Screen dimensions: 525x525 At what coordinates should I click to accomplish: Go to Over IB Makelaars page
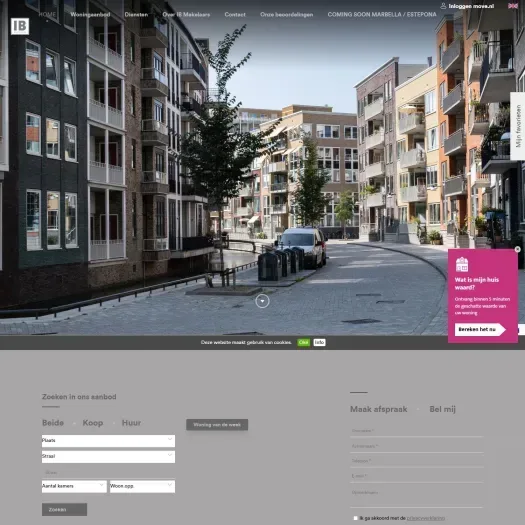coord(186,14)
